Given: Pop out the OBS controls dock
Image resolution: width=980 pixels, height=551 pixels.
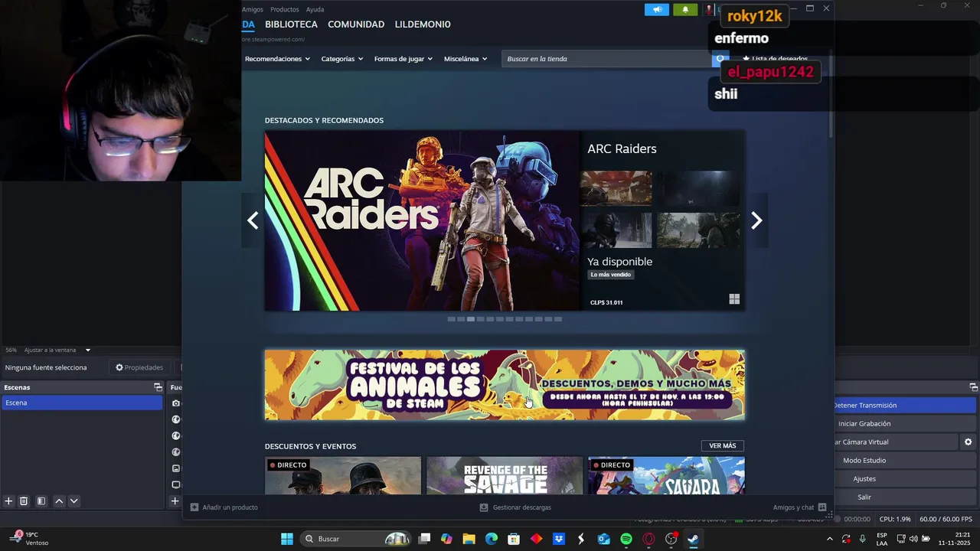Looking at the screenshot, I should tap(973, 387).
